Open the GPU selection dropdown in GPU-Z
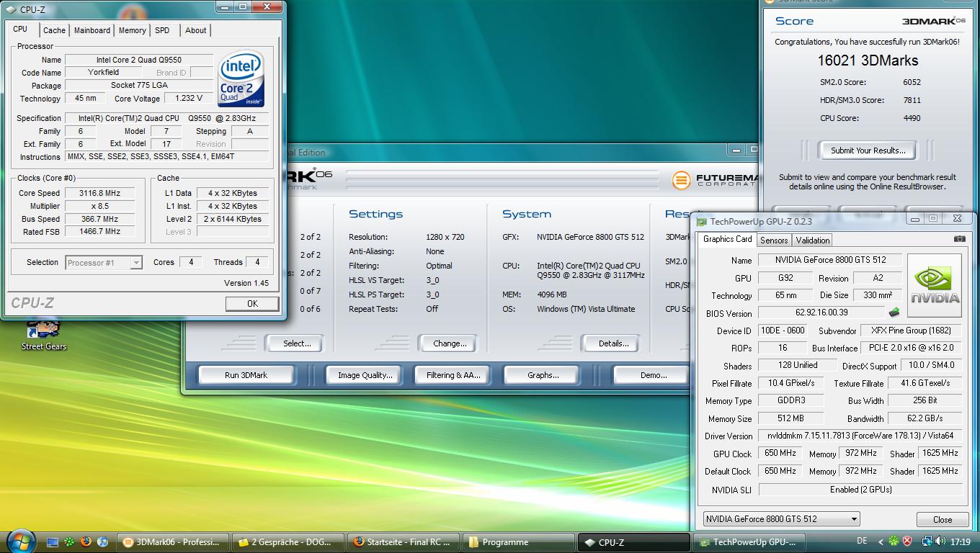The image size is (980, 553). click(x=782, y=519)
